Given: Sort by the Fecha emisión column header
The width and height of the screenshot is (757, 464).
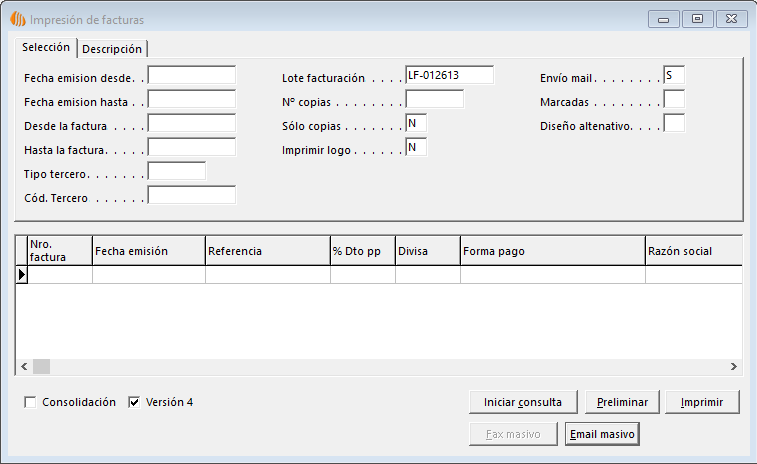Looking at the screenshot, I should click(148, 251).
